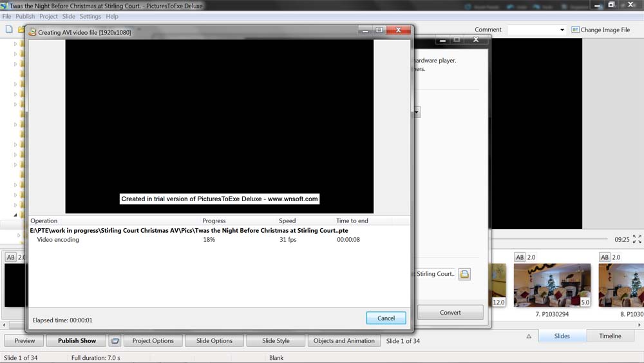
Task: Minimize the Creating AVI video file dialog
Action: click(x=365, y=30)
